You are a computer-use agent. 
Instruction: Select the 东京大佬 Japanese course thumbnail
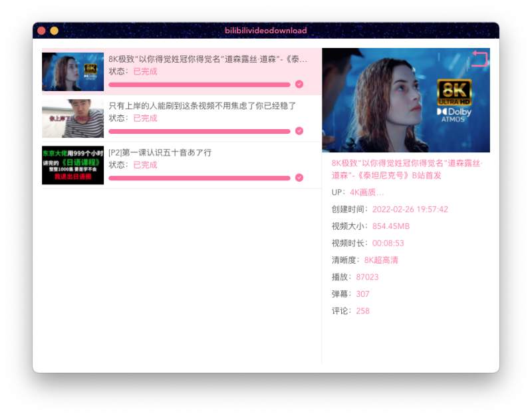click(x=73, y=165)
